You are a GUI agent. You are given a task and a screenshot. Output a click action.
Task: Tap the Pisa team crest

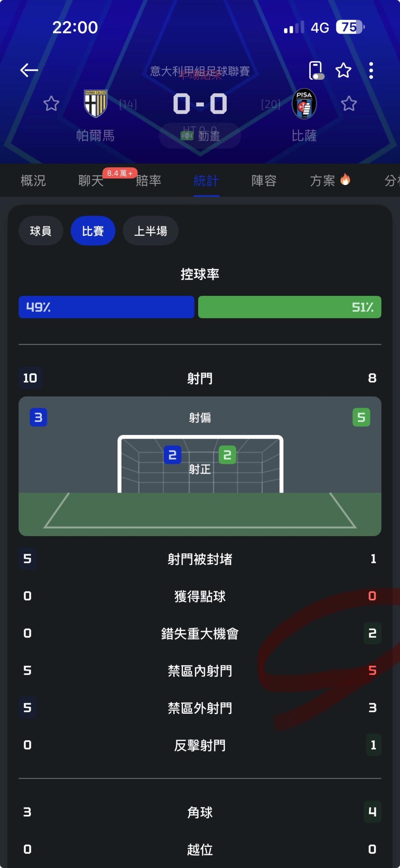point(304,104)
